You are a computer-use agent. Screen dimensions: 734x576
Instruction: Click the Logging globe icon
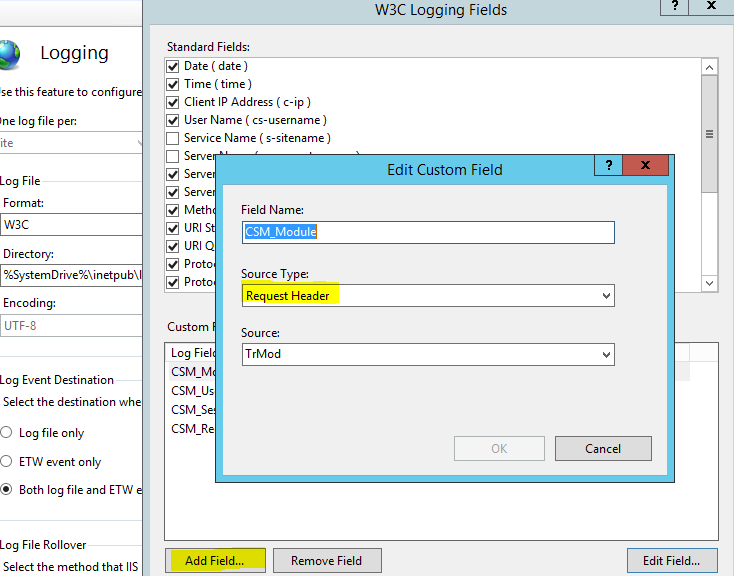tap(9, 53)
